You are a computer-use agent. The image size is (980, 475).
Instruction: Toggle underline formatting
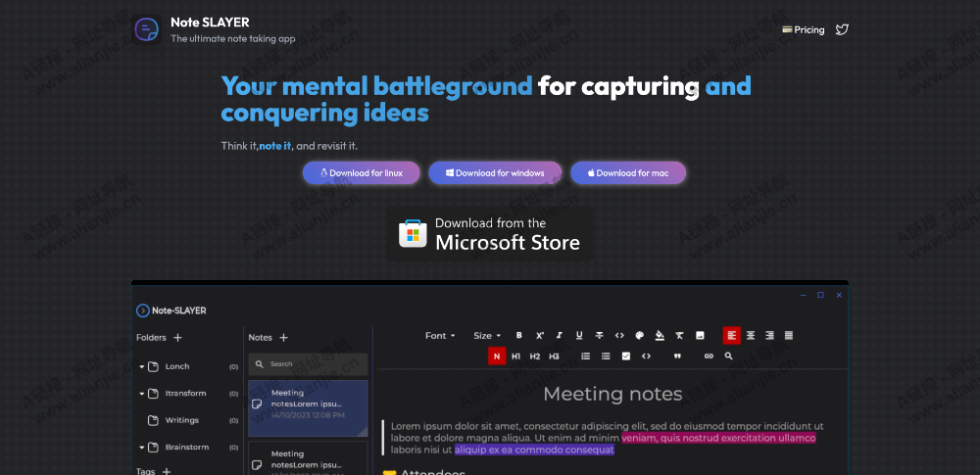point(579,336)
